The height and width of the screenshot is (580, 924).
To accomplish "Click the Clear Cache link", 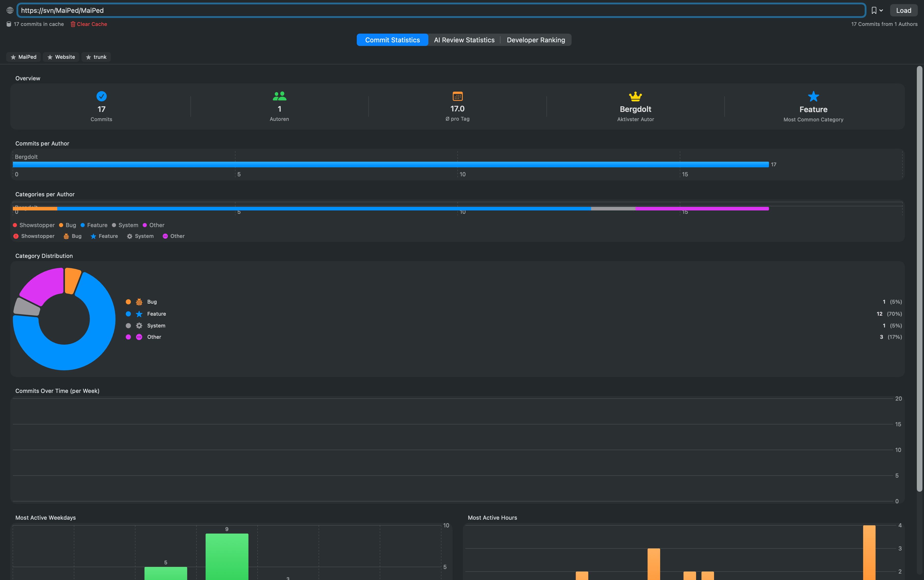I will coord(92,24).
